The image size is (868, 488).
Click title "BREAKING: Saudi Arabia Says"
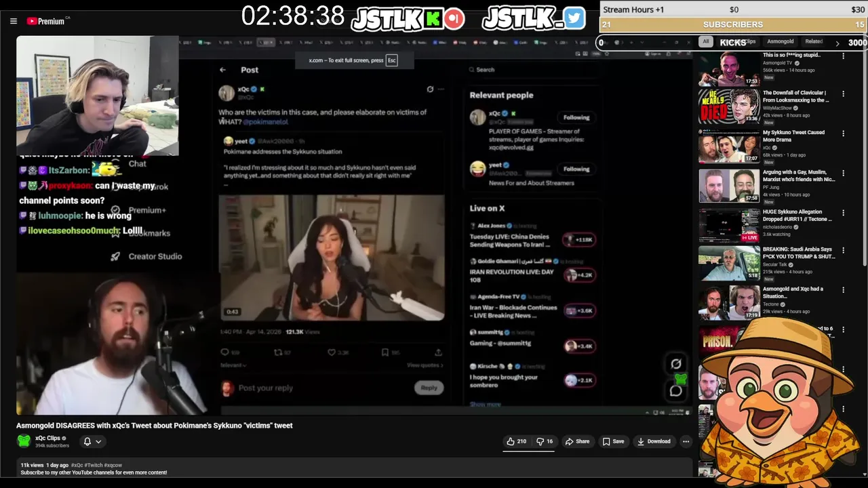coord(799,253)
